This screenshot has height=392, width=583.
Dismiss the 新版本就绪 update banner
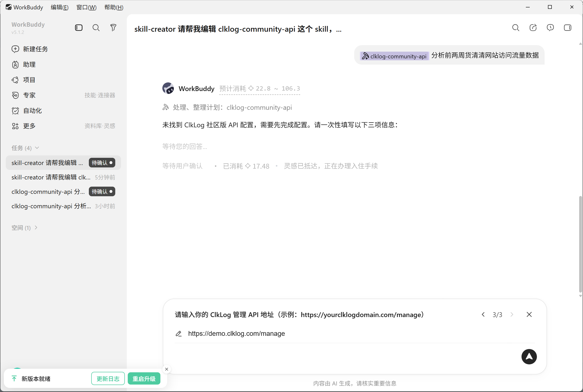coord(167,369)
